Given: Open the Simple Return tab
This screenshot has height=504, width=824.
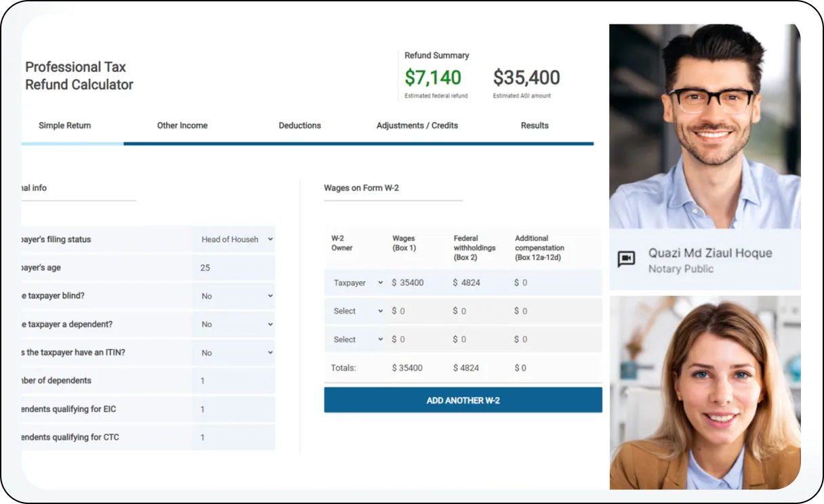Looking at the screenshot, I should tap(64, 125).
